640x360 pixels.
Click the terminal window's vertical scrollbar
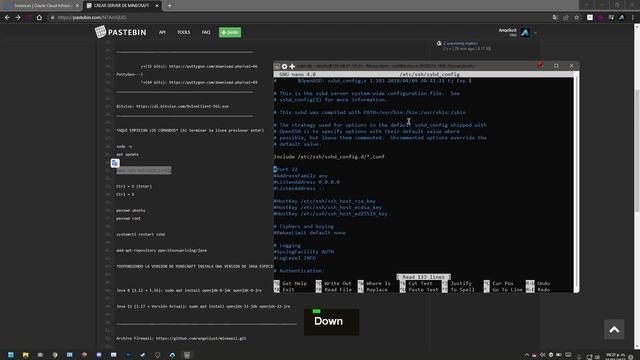point(576,182)
